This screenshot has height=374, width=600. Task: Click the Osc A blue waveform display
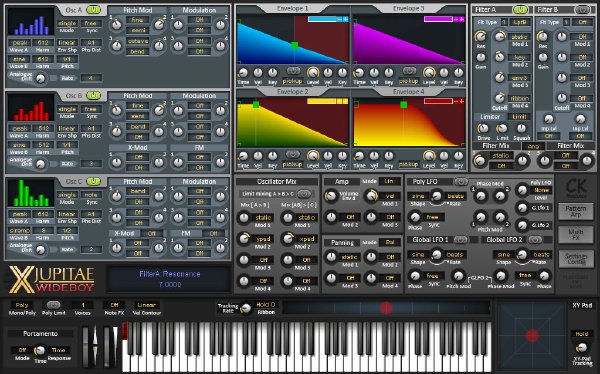31,22
